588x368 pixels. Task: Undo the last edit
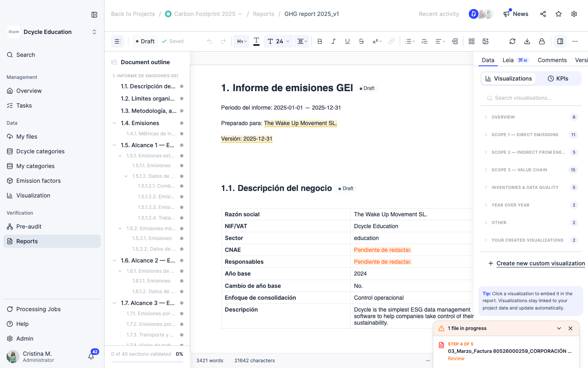209,41
